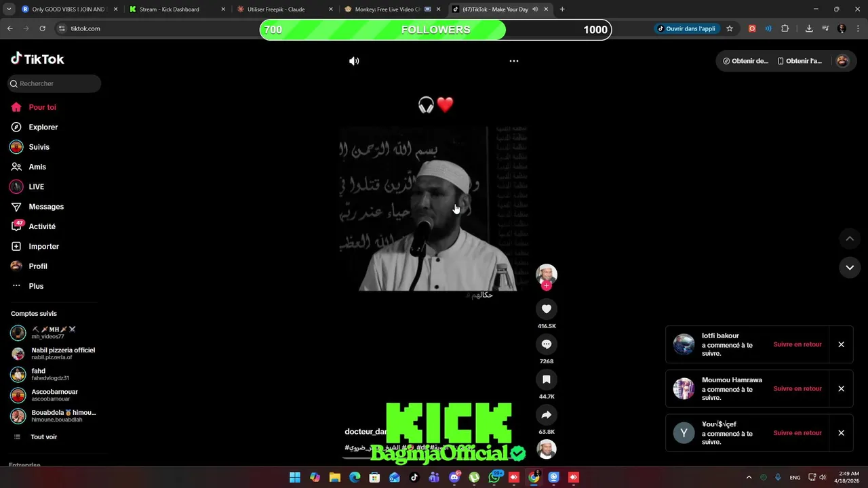
Task: Open the tab search dropdown arrow
Action: [9, 9]
